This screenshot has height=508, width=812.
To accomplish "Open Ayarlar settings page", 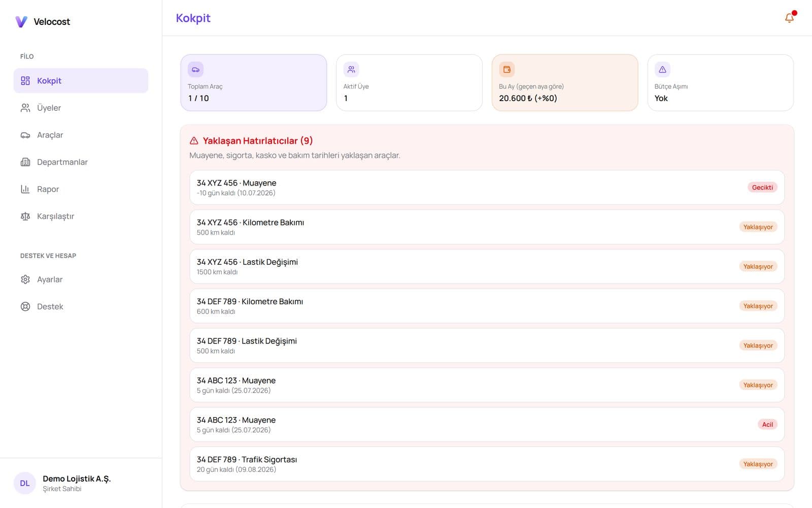I will click(x=81, y=279).
